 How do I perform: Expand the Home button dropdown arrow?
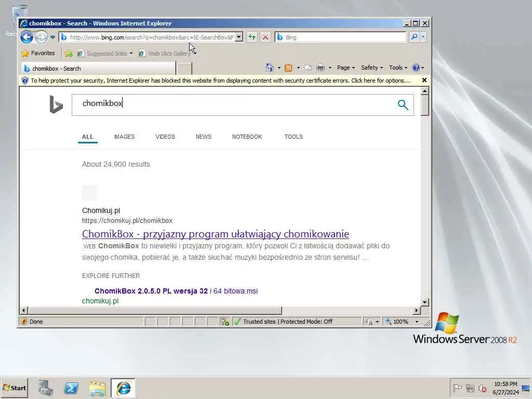click(279, 68)
